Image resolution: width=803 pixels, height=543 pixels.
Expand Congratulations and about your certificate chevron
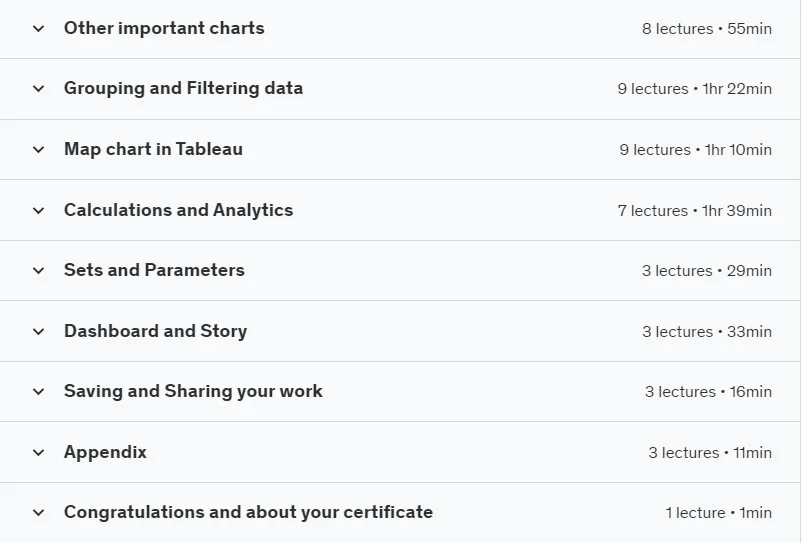[x=38, y=512]
